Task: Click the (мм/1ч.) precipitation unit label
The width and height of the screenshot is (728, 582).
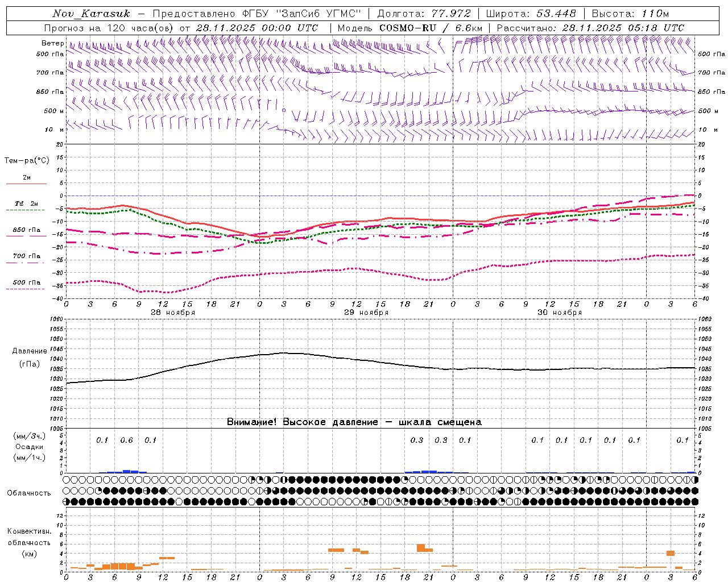Action: click(x=30, y=458)
